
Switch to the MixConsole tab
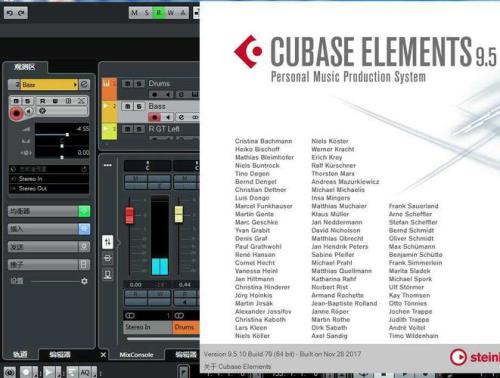click(136, 355)
